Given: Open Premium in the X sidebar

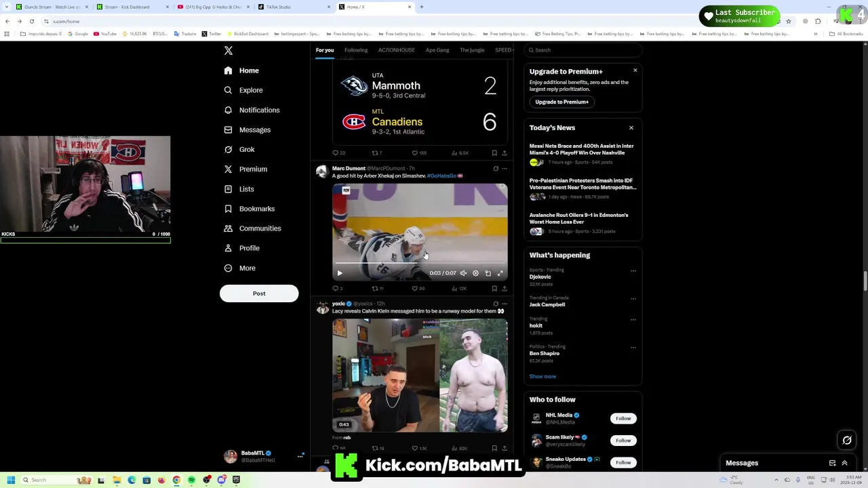Looking at the screenshot, I should point(245,169).
